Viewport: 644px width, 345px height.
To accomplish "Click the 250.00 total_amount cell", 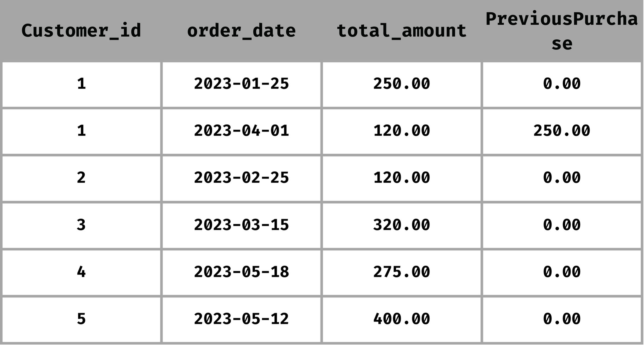I will 401,84.
